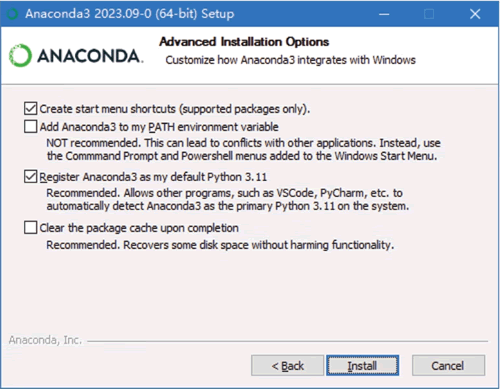Enable Add Anaconda3 to my PATH variable
Image resolution: width=500 pixels, height=389 pixels.
click(30, 127)
